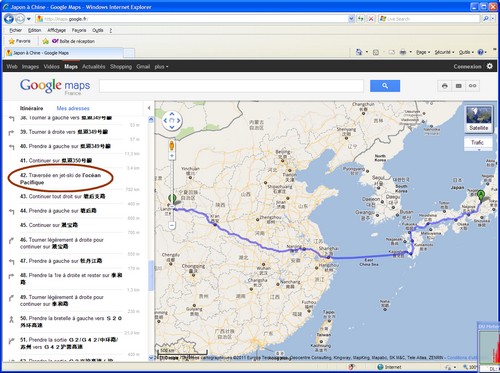Click the red Stop loading icon

tap(371, 19)
